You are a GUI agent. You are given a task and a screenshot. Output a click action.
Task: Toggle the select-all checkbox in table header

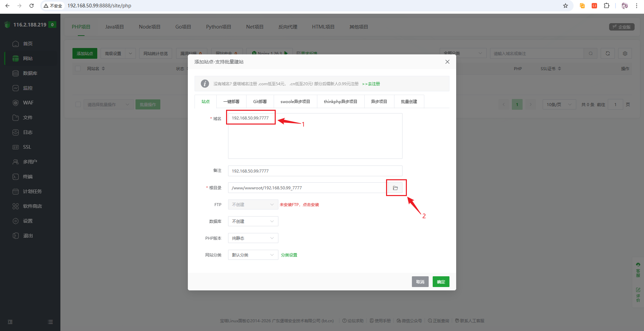point(78,68)
